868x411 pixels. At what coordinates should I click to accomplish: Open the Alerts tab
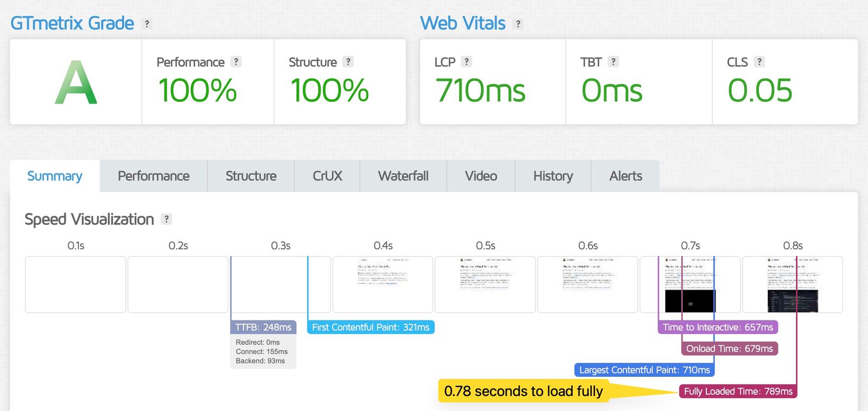pyautogui.click(x=626, y=176)
